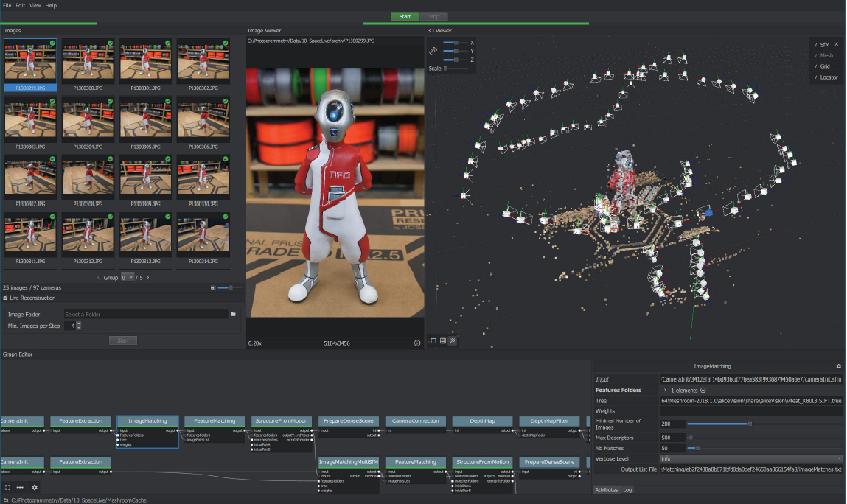Open Graph Editor settings gear icon
The width and height of the screenshot is (847, 504).
pyautogui.click(x=34, y=487)
